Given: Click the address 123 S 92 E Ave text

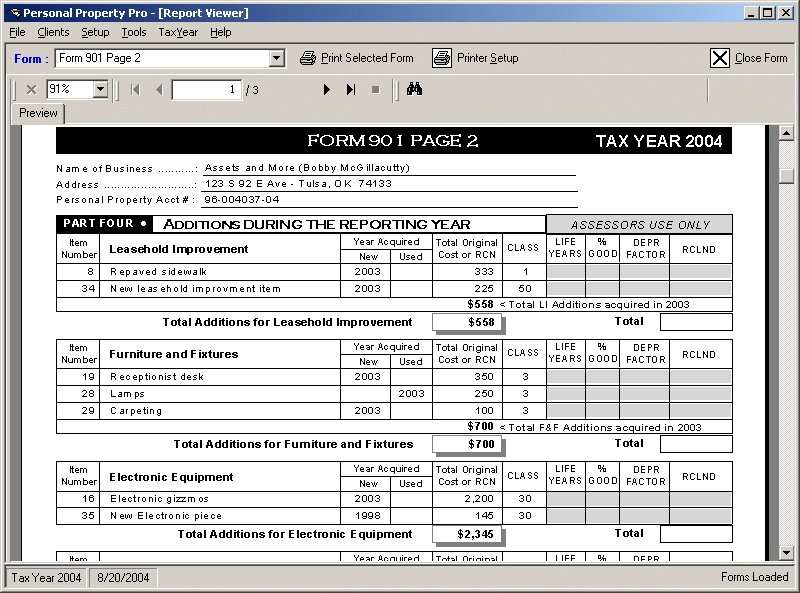Looking at the screenshot, I should 298,184.
